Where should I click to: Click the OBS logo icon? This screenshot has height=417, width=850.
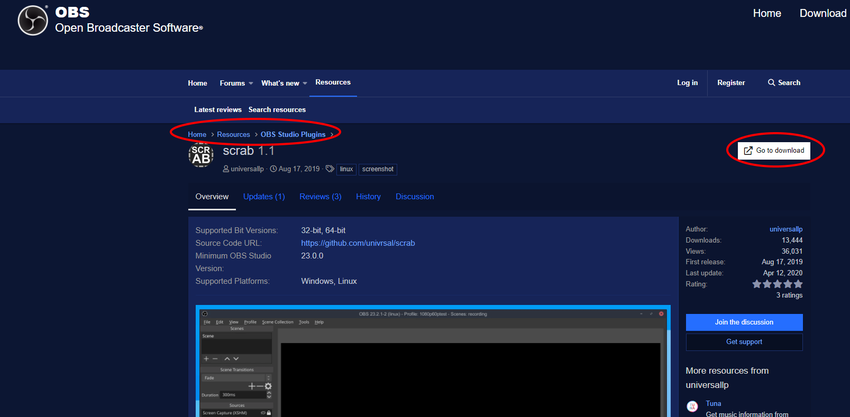point(34,21)
